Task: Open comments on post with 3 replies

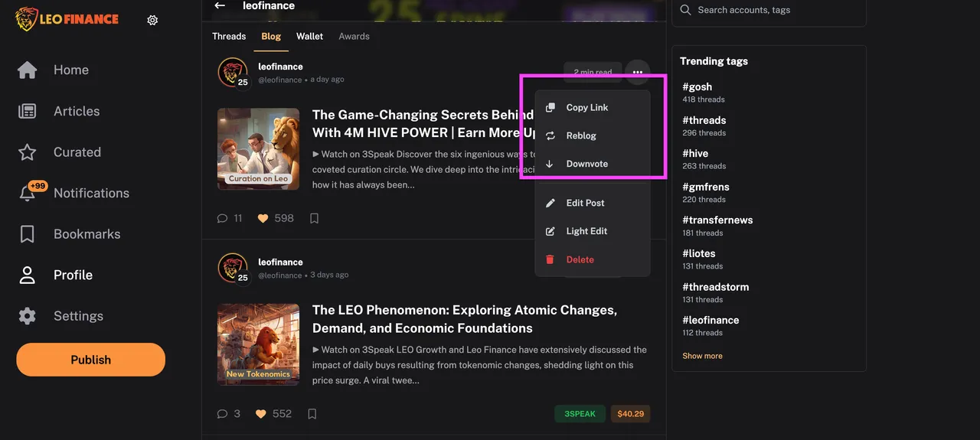Action: tap(229, 413)
